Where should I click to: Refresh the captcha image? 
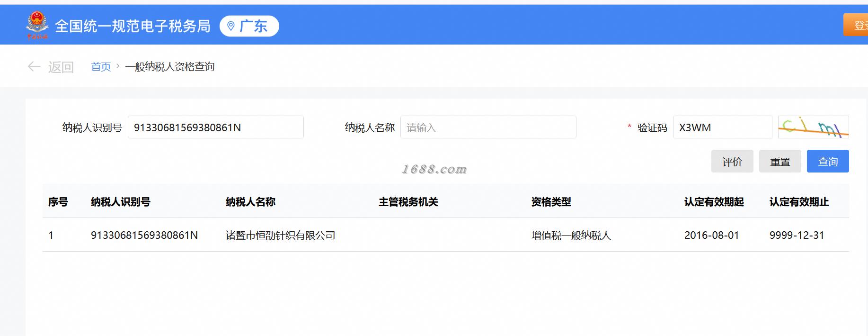[814, 127]
